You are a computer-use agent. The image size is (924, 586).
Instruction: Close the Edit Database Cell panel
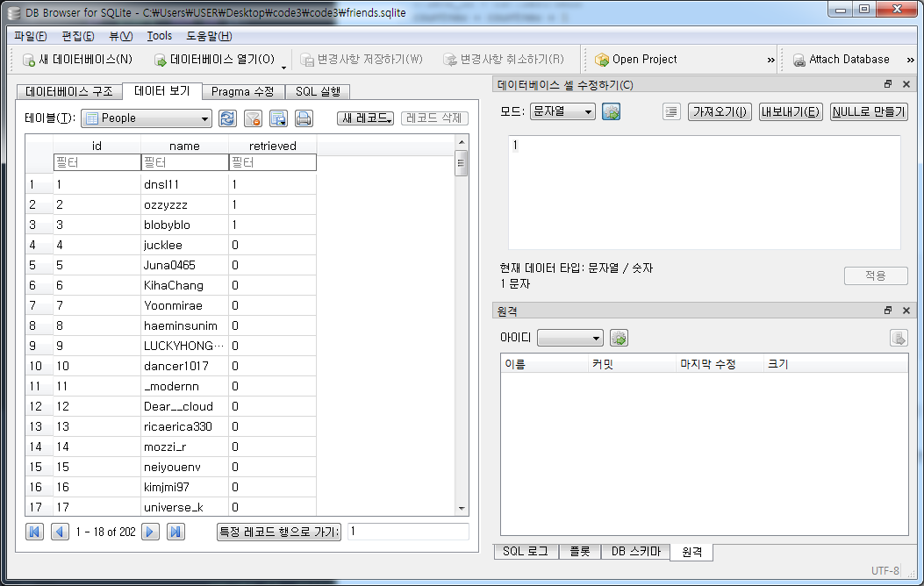coord(906,84)
